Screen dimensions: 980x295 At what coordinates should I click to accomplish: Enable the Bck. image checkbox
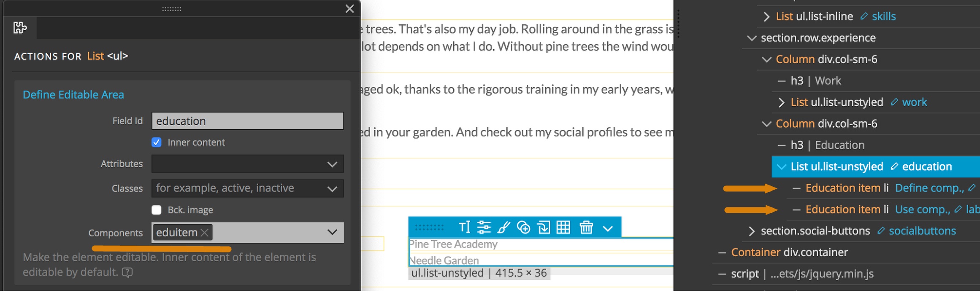point(157,210)
